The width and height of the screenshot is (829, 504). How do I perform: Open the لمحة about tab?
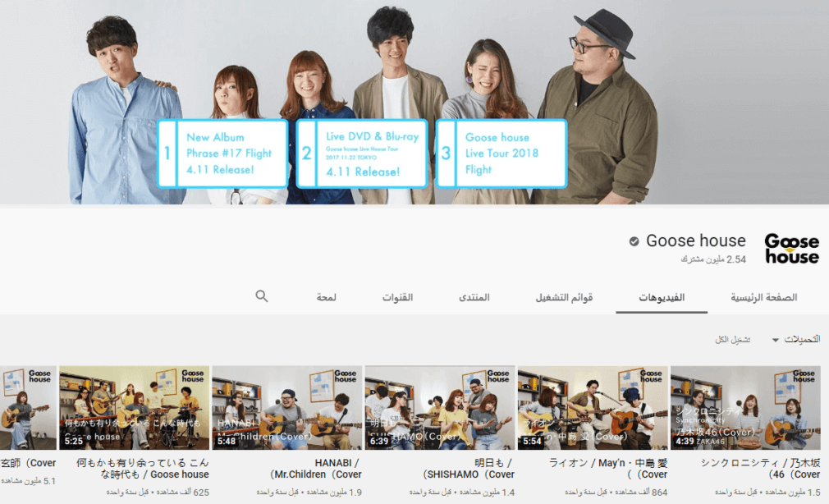pos(326,297)
